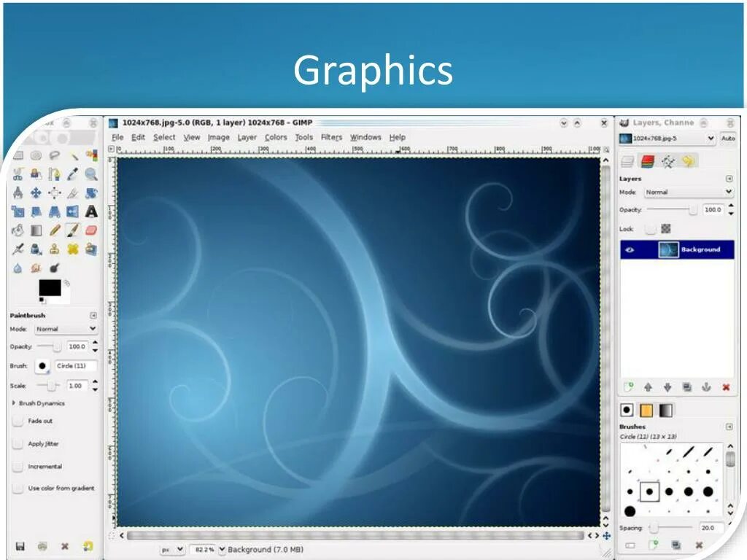Screen dimensions: 747x560
Task: Enable the Fade out option
Action: (18, 421)
